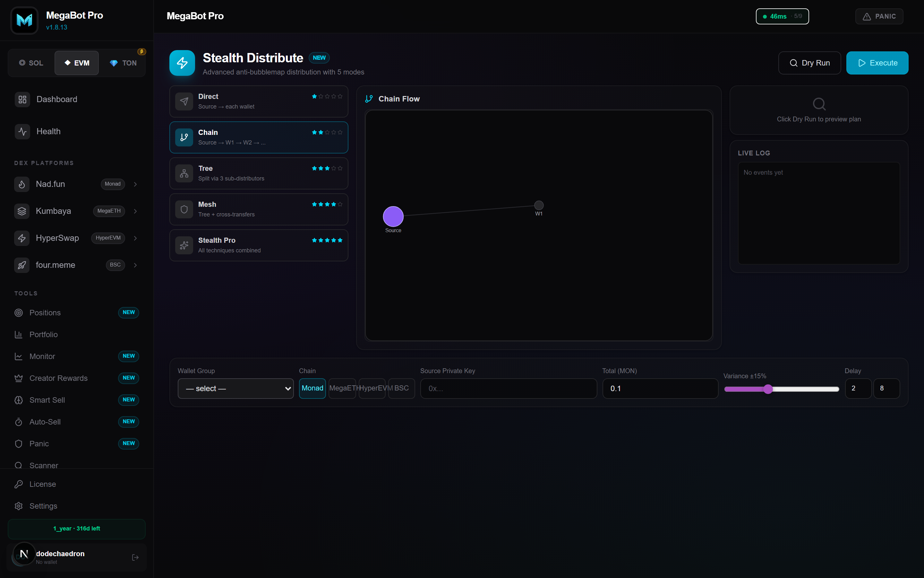Open the Scanner tool

[44, 465]
